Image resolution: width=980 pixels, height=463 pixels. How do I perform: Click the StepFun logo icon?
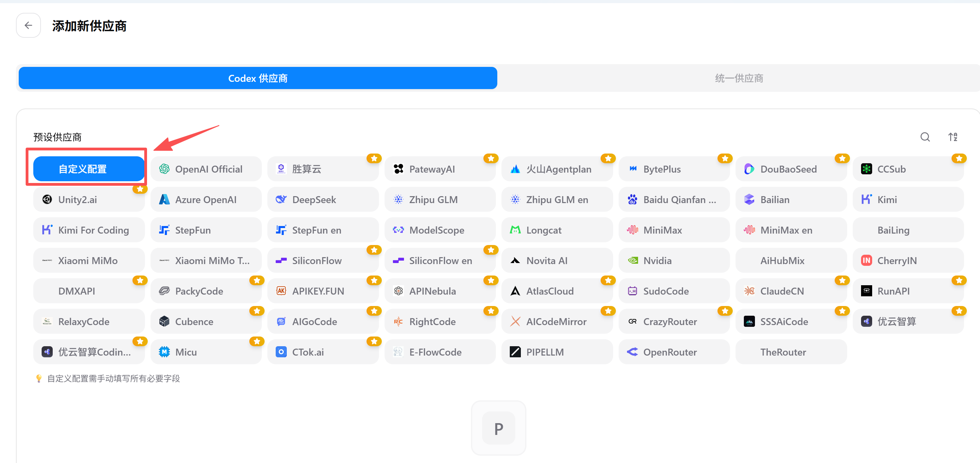[164, 230]
